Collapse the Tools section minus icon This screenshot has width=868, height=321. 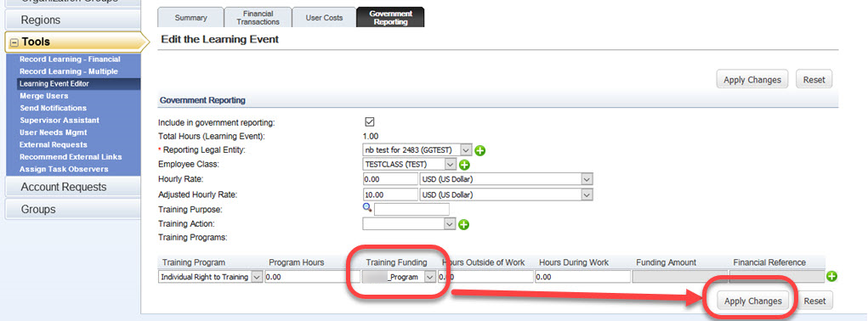coord(14,42)
